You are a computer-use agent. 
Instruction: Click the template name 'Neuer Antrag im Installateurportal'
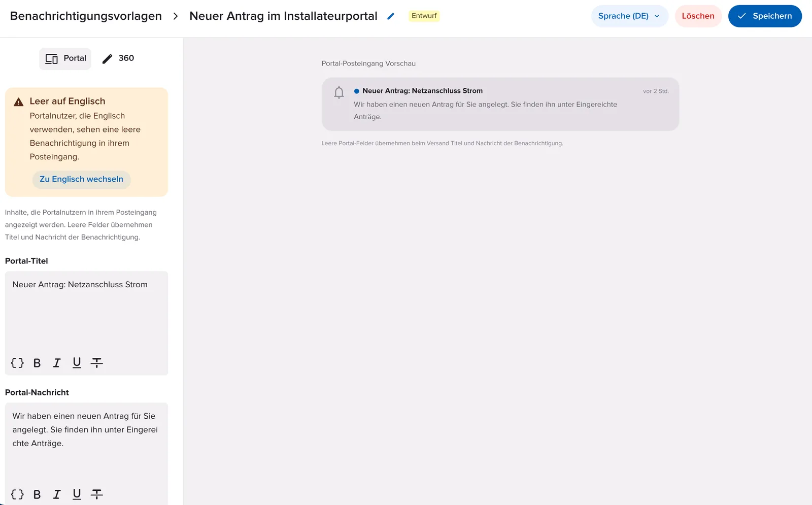[283, 16]
